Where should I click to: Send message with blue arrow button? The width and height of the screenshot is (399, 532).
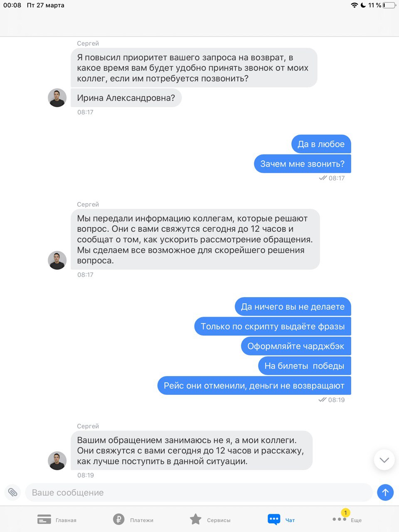[x=385, y=493]
